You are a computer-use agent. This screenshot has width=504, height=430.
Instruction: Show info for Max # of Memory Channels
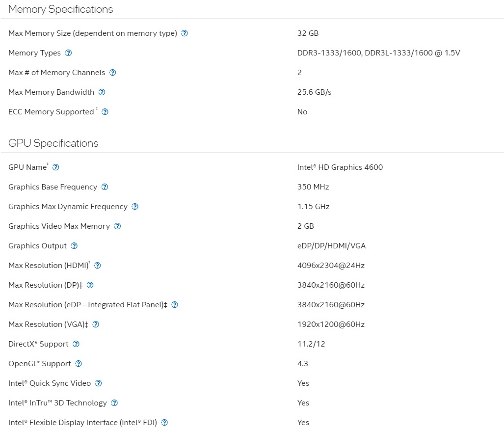(x=112, y=72)
